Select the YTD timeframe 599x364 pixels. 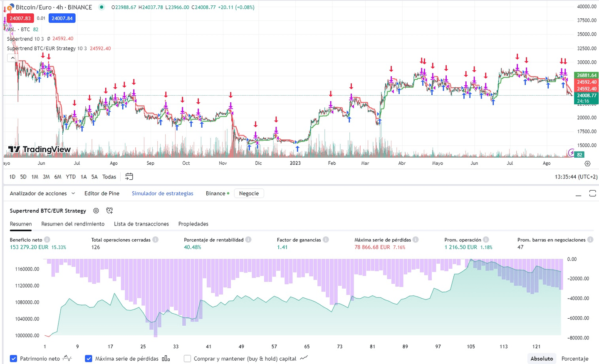71,177
